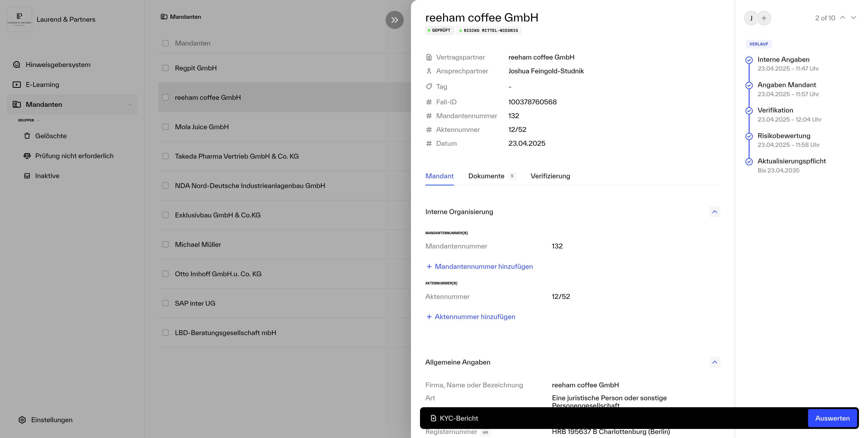Collapse the panel with the double-arrow button
Screen dimensions: 868x438
click(394, 20)
